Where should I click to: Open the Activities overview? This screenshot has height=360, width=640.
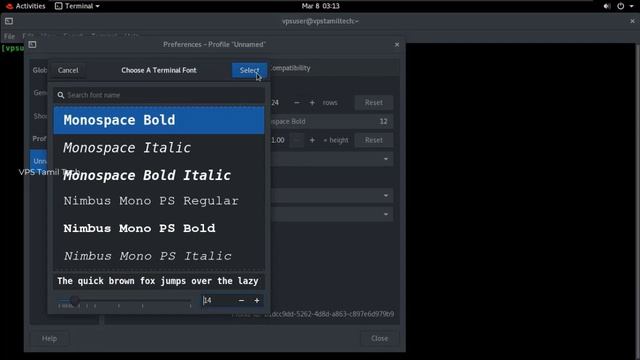(x=25, y=6)
